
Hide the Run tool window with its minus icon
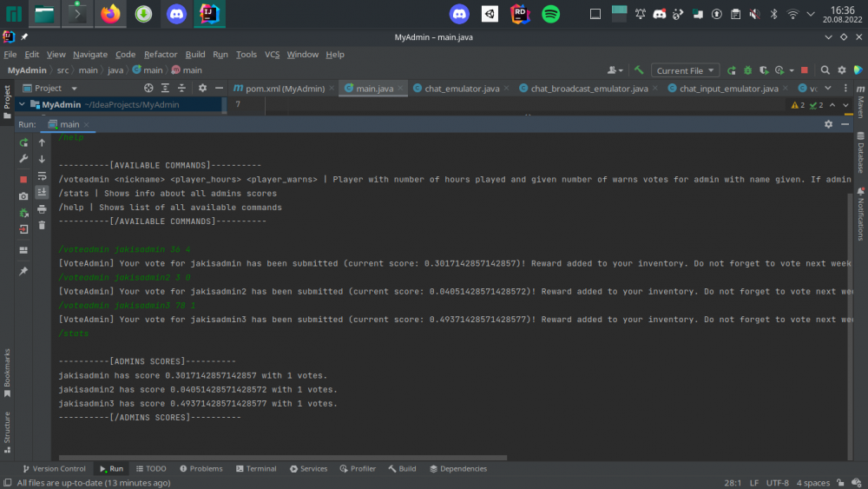coord(845,124)
